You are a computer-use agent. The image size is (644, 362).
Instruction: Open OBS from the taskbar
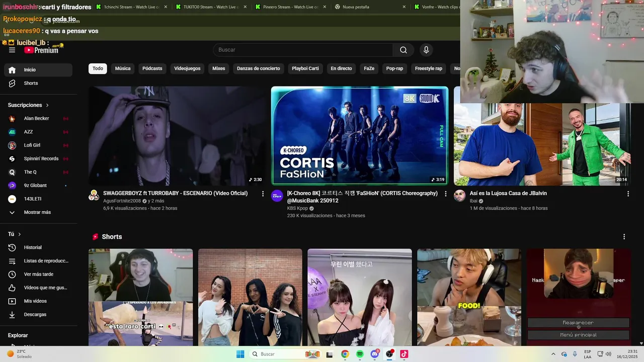click(389, 354)
